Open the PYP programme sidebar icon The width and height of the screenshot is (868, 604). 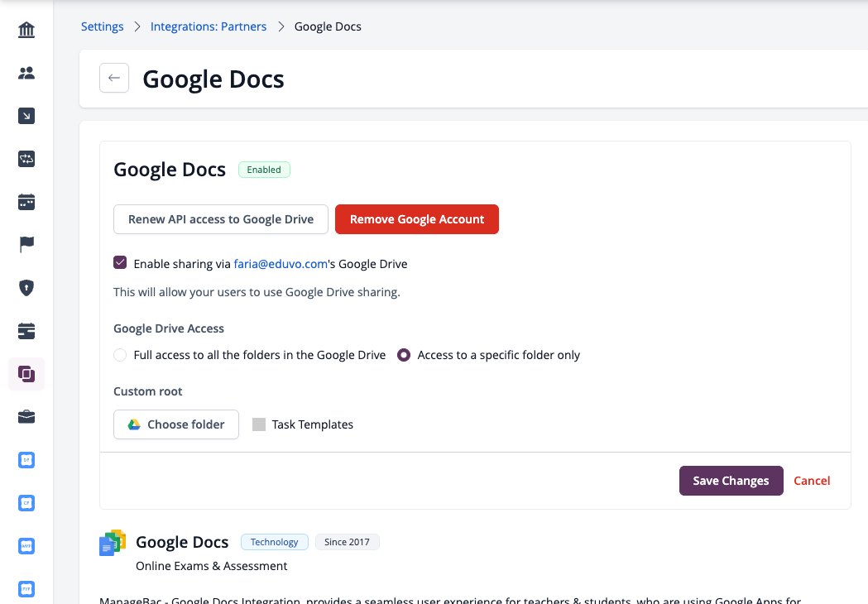pos(26,589)
